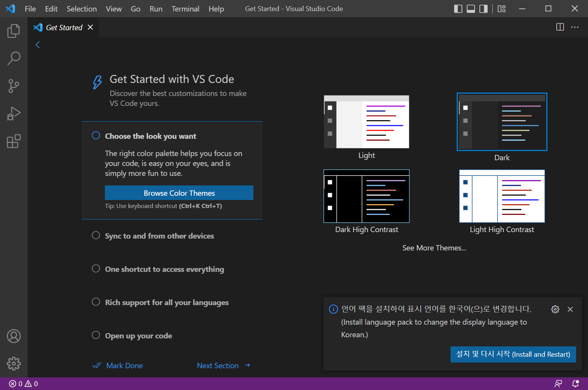This screenshot has height=390, width=588.
Task: Open the Accounts menu icon
Action: point(14,336)
